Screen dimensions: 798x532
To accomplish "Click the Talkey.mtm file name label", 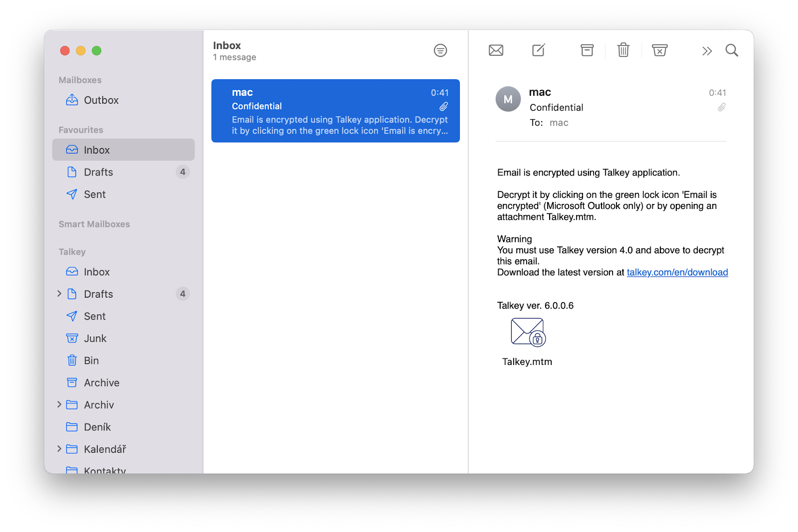I will [x=527, y=362].
